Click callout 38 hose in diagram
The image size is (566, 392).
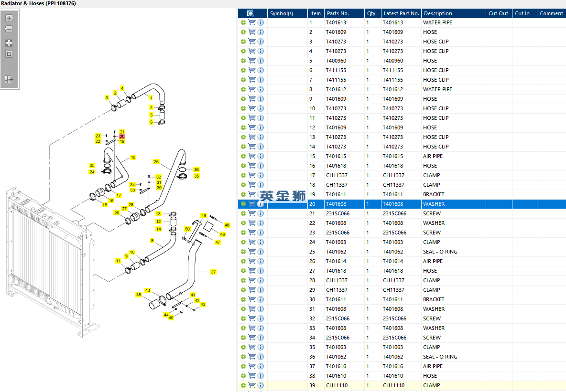[x=139, y=295]
